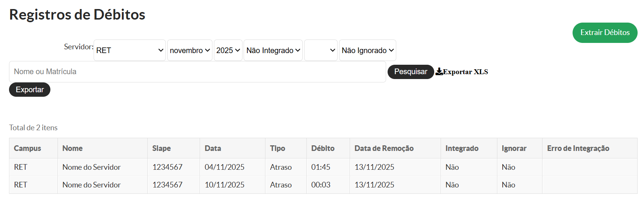644x201 pixels.
Task: Expand the Não Ignorado filter dropdown
Action: coord(367,50)
